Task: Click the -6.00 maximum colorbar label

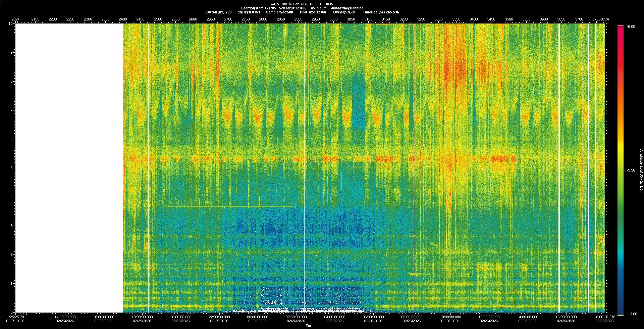Action: click(631, 27)
